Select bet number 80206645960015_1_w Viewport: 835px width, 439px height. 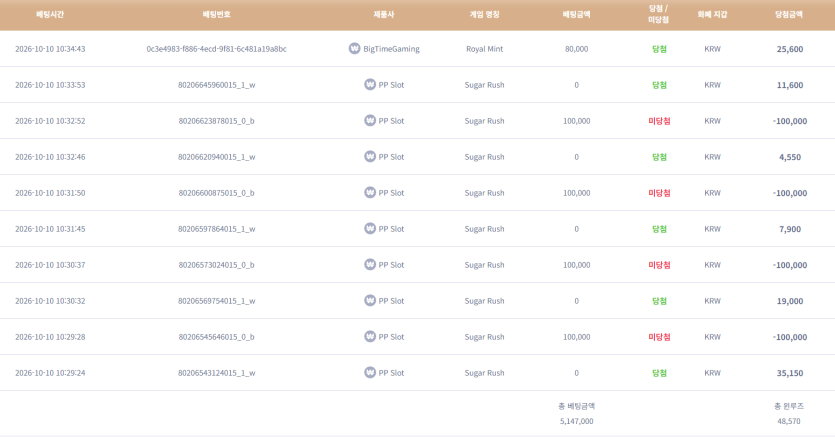(217, 85)
